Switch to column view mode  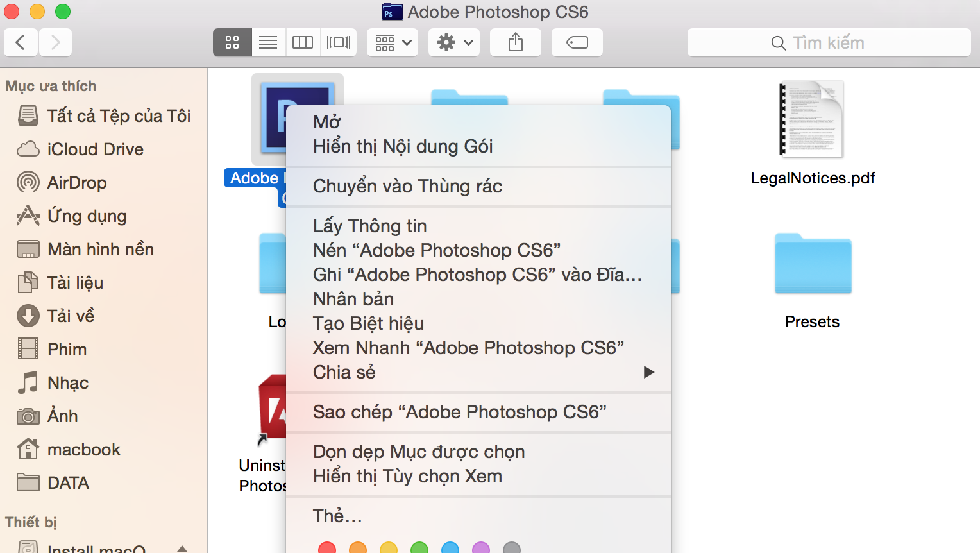tap(303, 42)
